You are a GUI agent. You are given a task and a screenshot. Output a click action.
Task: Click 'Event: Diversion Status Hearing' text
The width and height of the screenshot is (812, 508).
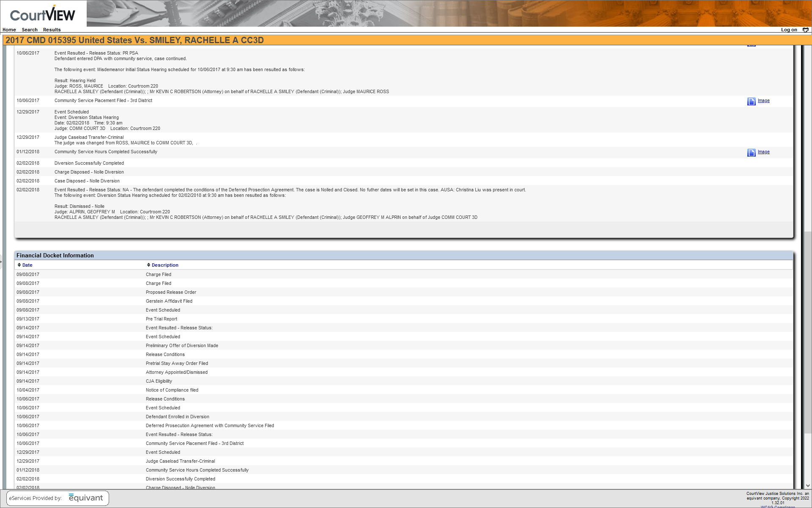click(86, 117)
